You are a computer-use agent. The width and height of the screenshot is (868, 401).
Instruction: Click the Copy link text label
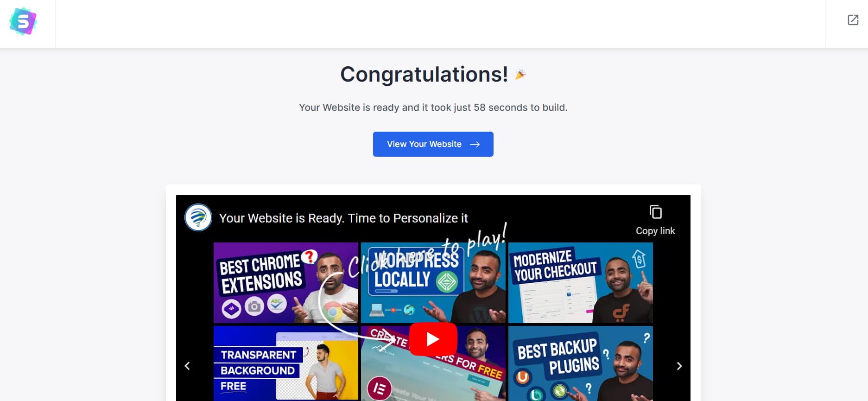pos(655,231)
